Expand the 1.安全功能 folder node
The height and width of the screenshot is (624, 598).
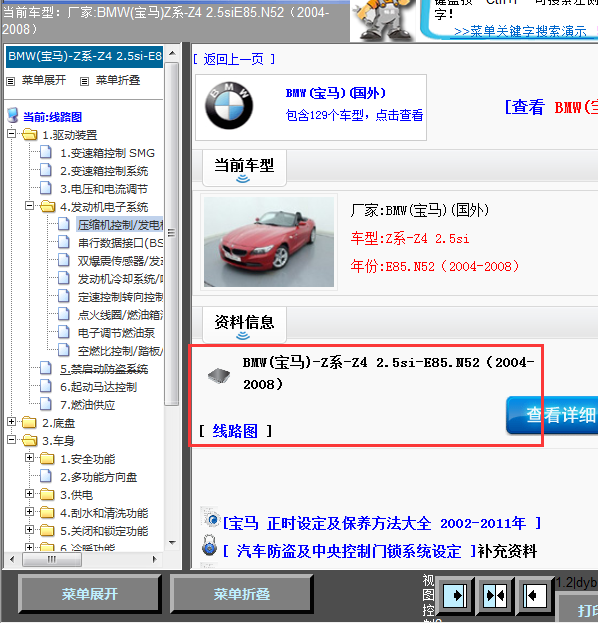click(x=29, y=458)
